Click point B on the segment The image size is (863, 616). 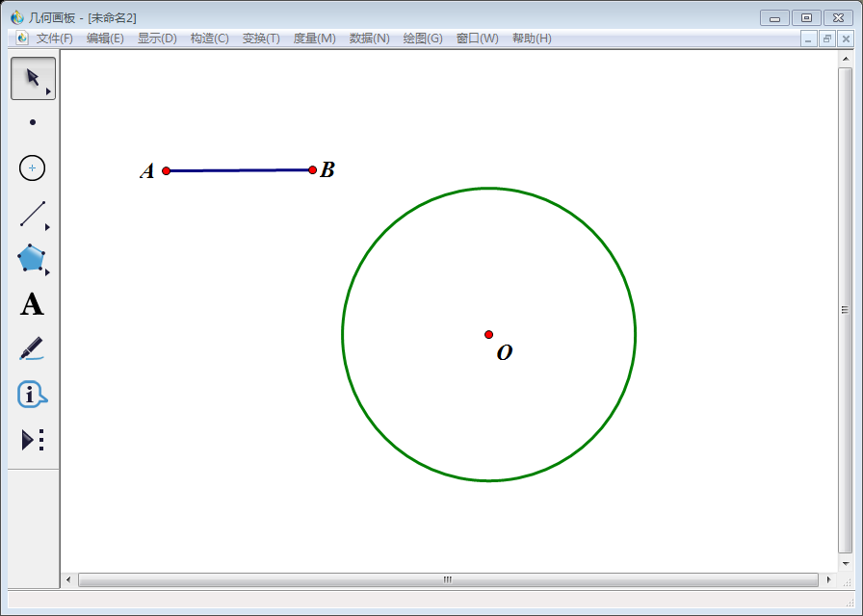pyautogui.click(x=312, y=170)
